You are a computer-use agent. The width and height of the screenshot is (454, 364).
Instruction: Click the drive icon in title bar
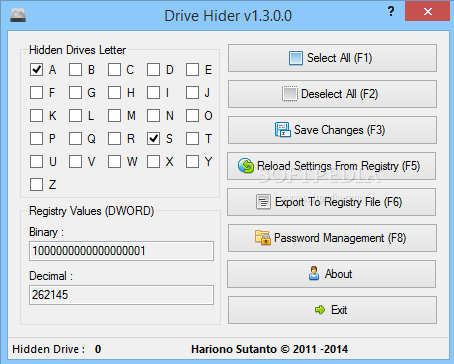point(18,15)
